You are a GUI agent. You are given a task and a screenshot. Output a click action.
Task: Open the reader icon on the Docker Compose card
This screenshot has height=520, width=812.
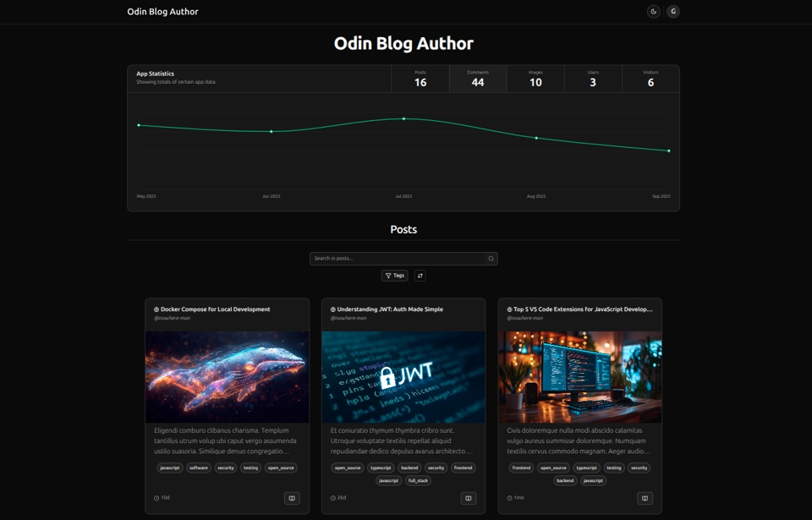point(291,498)
